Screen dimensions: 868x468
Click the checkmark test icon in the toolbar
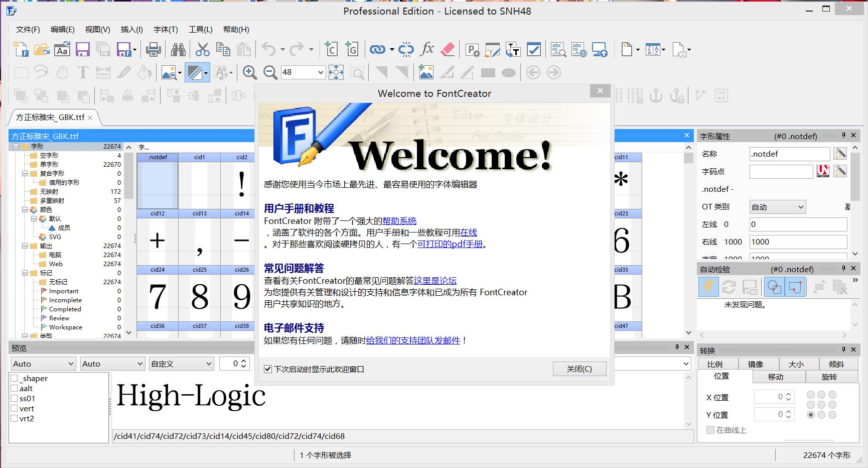[534, 49]
